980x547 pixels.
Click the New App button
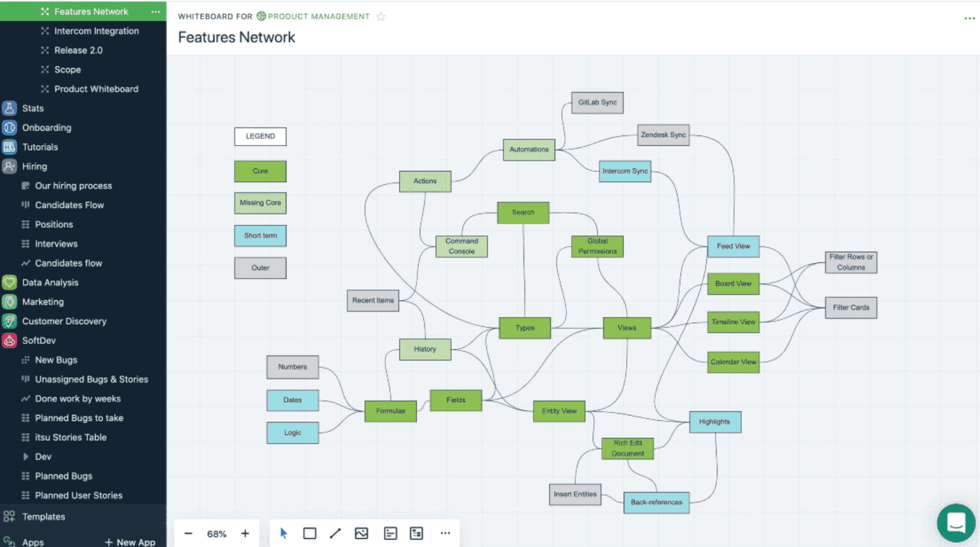point(130,541)
